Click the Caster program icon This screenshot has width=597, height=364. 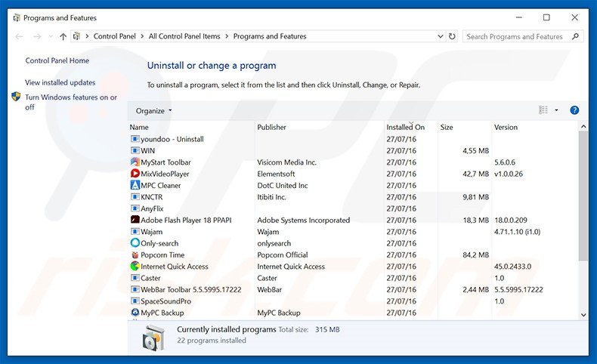(x=135, y=278)
